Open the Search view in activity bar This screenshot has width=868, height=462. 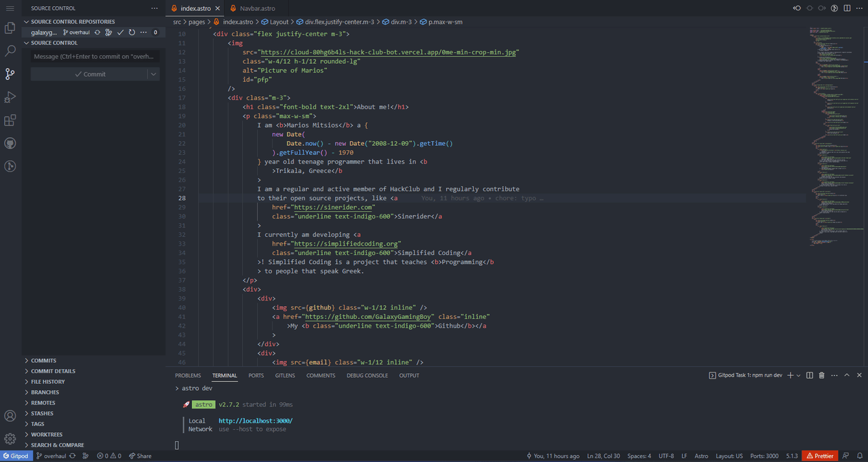tap(10, 51)
